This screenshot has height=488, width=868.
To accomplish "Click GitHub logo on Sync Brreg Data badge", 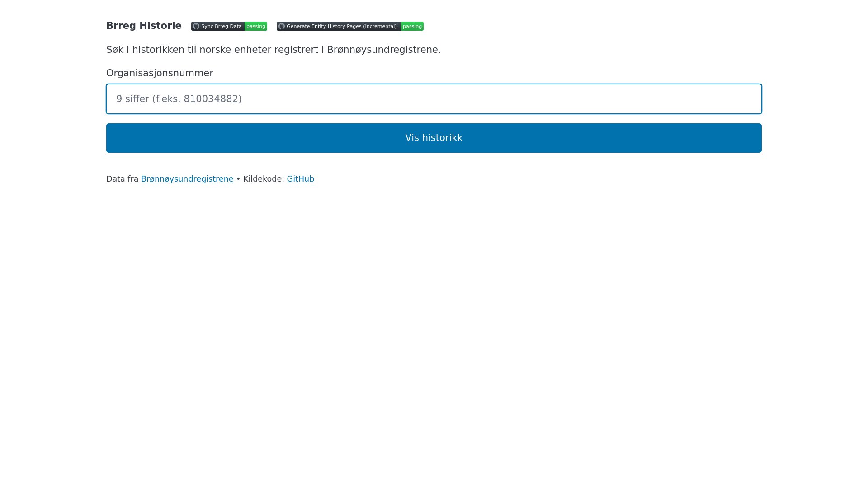I will click(x=196, y=26).
